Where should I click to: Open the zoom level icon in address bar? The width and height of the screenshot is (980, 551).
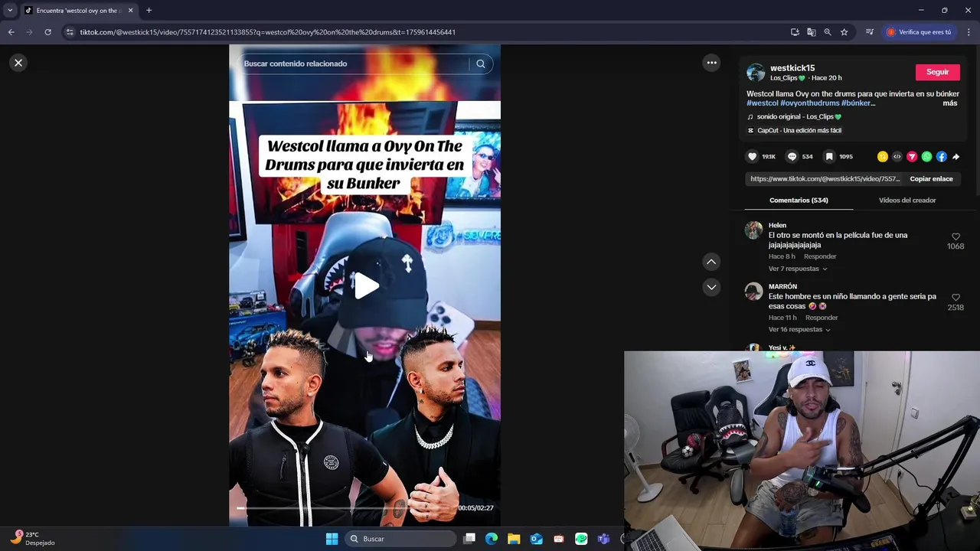828,32
